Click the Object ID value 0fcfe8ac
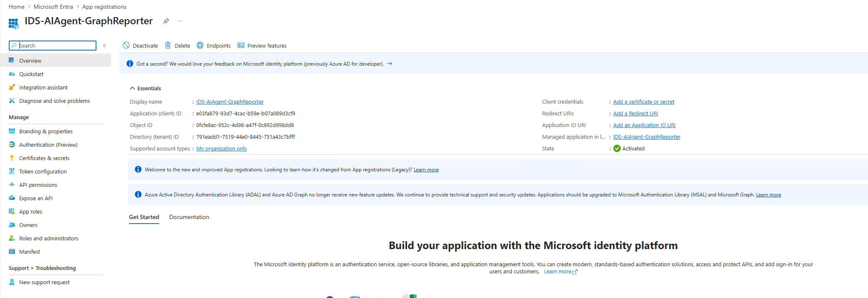 (245, 125)
